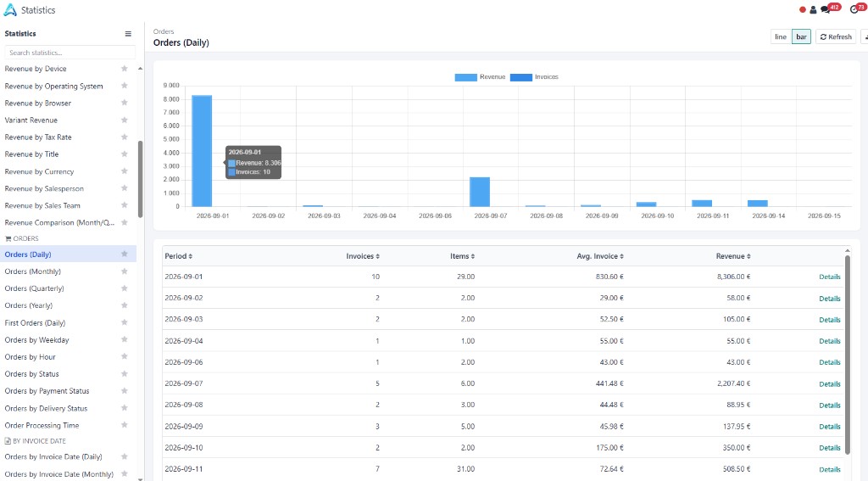
Task: Click the sidebar vertical scrollbar thumb
Action: 140,179
